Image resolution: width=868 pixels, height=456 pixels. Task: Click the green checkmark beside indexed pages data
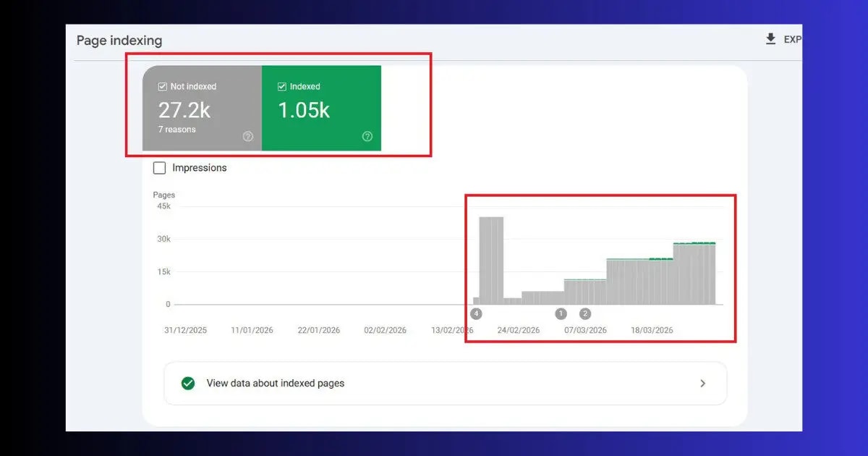188,383
